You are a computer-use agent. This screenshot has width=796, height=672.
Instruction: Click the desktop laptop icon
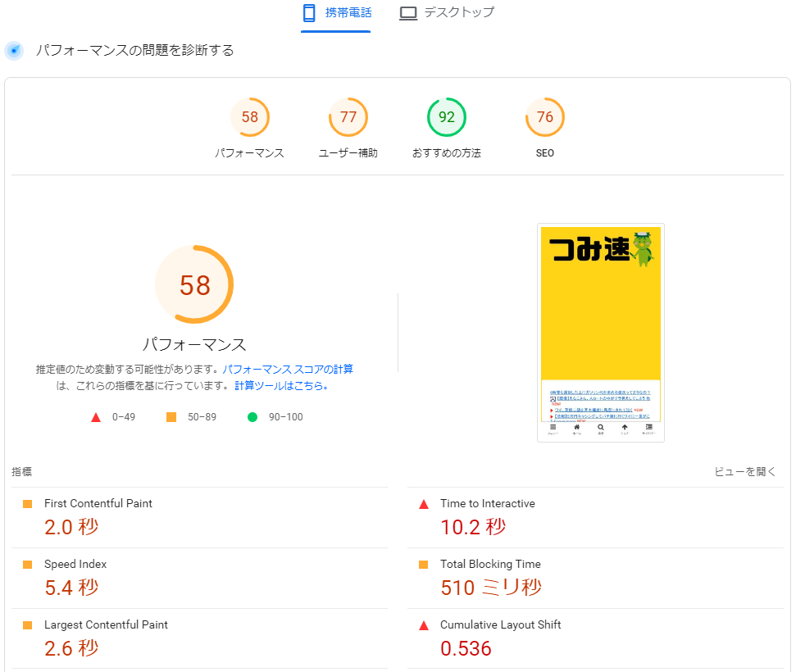(408, 13)
